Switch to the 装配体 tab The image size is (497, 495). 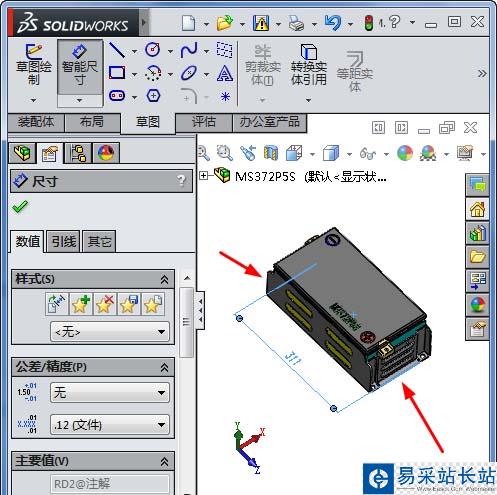36,122
